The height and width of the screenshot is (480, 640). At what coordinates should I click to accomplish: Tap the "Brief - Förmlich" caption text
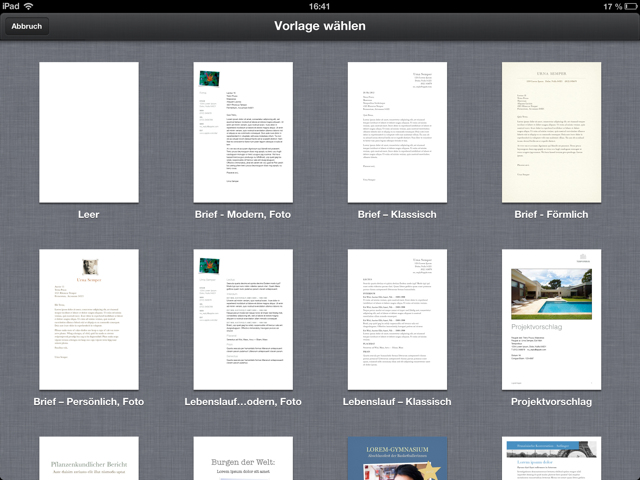pyautogui.click(x=551, y=215)
